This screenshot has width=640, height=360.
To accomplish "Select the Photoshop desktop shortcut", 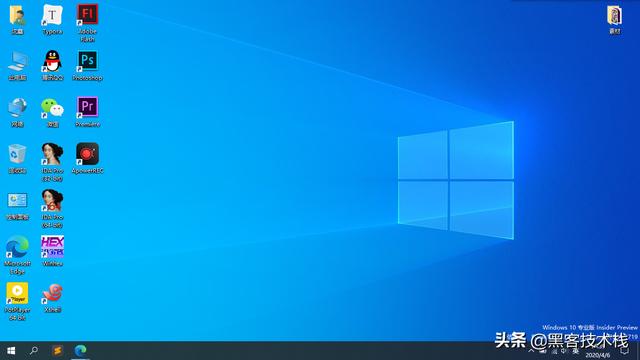I will (87, 65).
